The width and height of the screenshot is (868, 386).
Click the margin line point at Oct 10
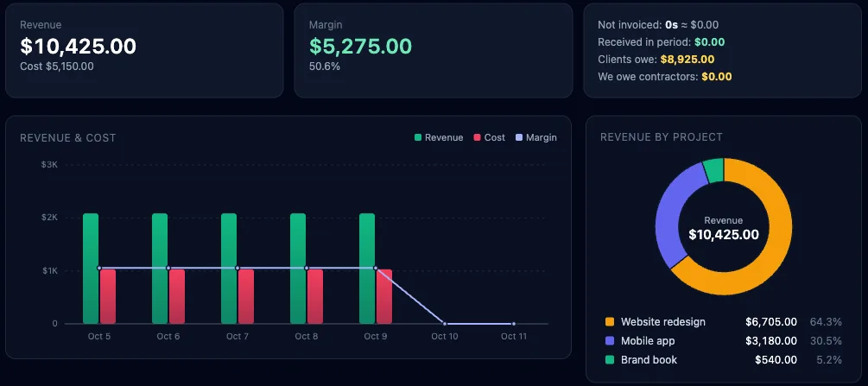pos(445,324)
